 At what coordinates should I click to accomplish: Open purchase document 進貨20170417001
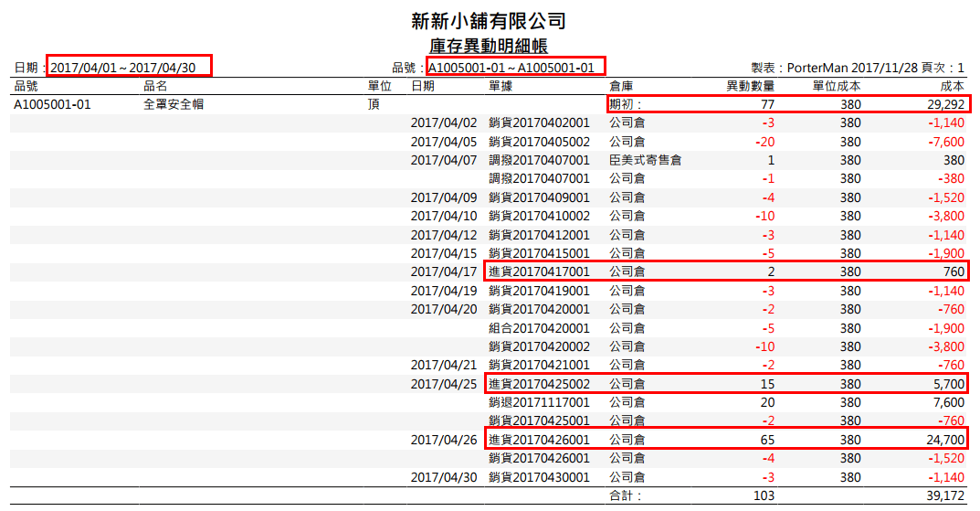point(539,271)
